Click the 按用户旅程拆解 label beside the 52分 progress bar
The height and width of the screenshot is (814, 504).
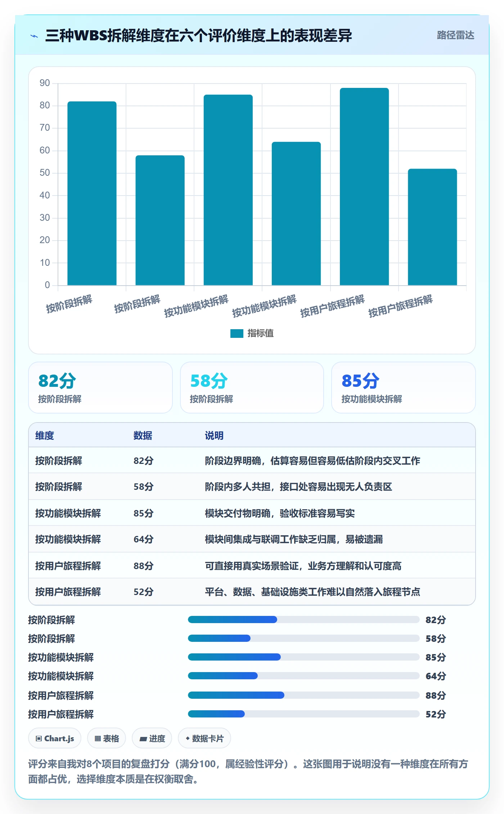[61, 714]
